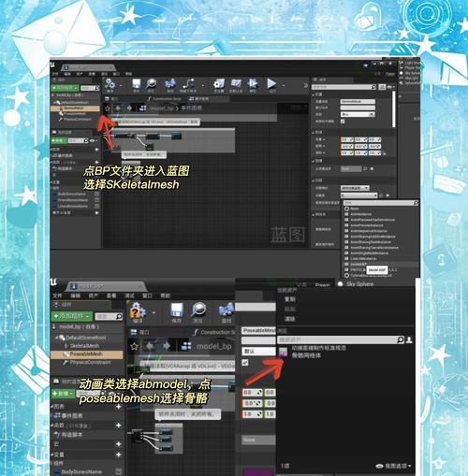Click 清除 in lower asset popup
Image resolution: width=468 pixels, height=476 pixels.
(x=289, y=319)
